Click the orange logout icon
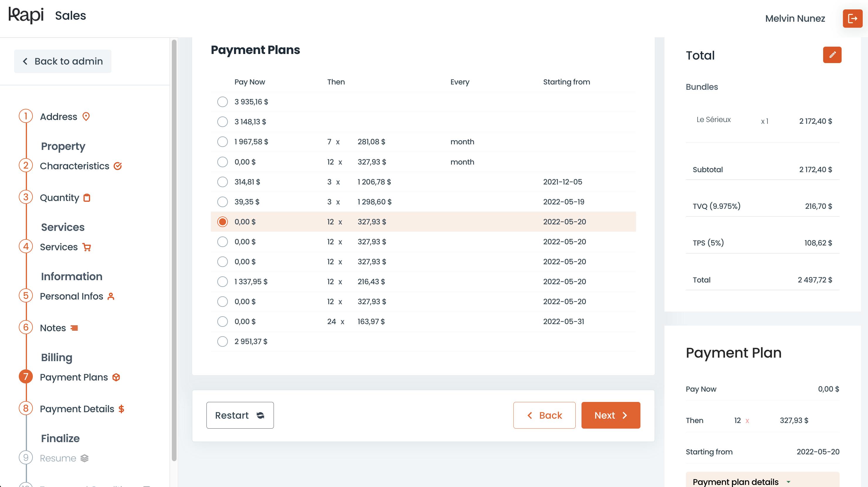The width and height of the screenshot is (868, 487). coord(852,18)
